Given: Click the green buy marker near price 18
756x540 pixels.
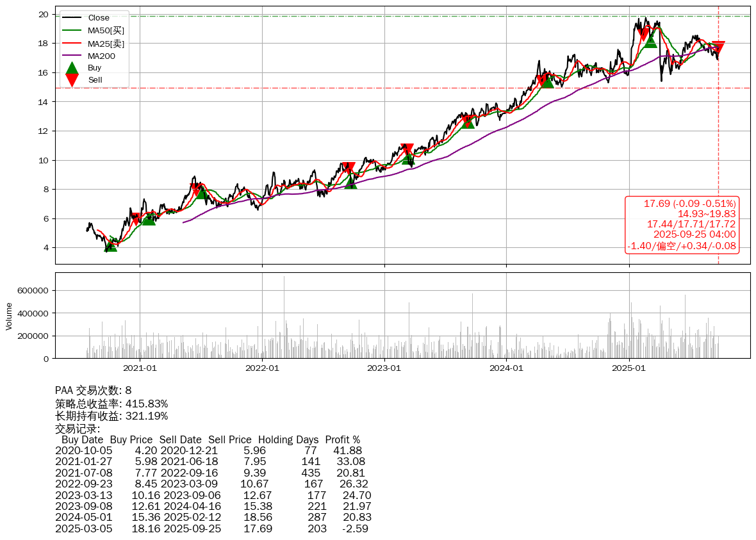Looking at the screenshot, I should click(650, 40).
